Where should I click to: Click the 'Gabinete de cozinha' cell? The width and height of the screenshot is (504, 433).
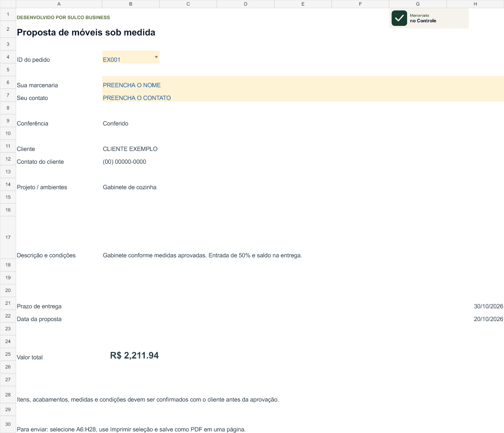[x=130, y=187]
